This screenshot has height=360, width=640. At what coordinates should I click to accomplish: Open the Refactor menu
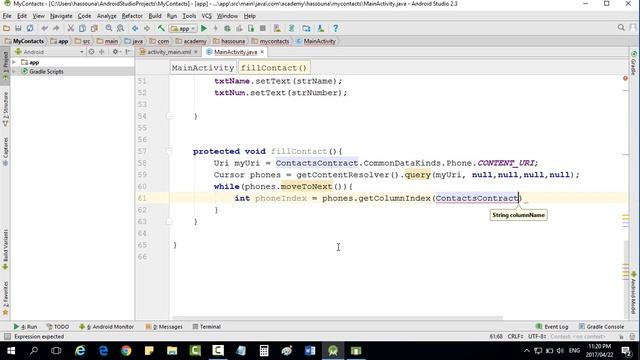(132, 16)
